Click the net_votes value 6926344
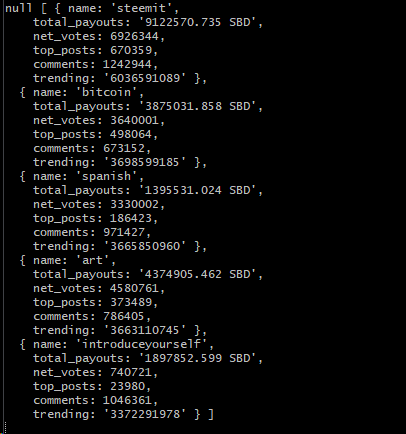Image resolution: width=406 pixels, height=434 pixels. click(x=134, y=36)
